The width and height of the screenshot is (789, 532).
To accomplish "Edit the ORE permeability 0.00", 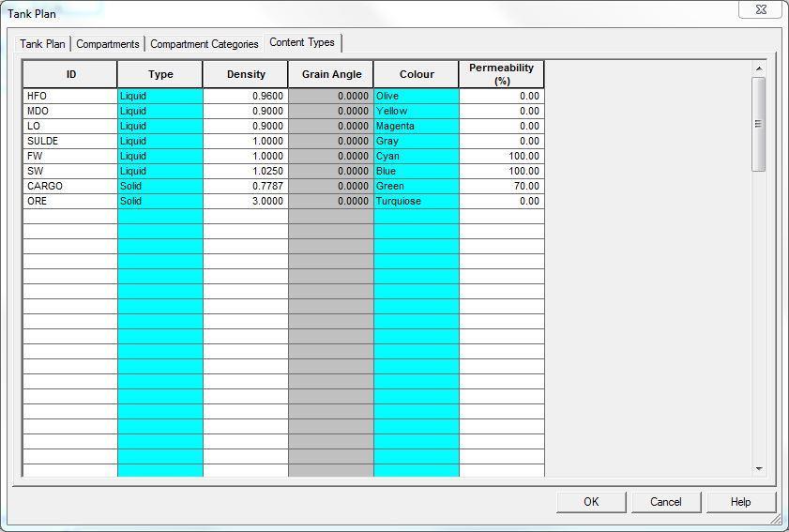I will click(502, 202).
